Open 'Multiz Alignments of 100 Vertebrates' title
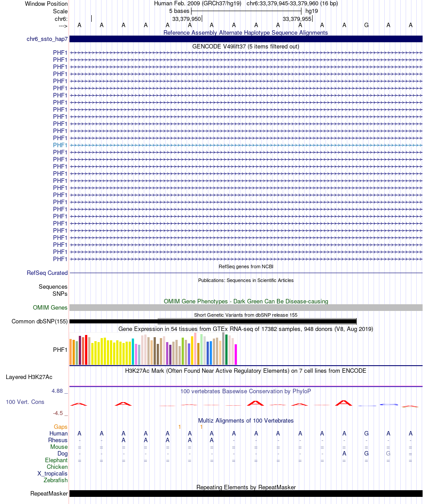The image size is (423, 504). (246, 421)
